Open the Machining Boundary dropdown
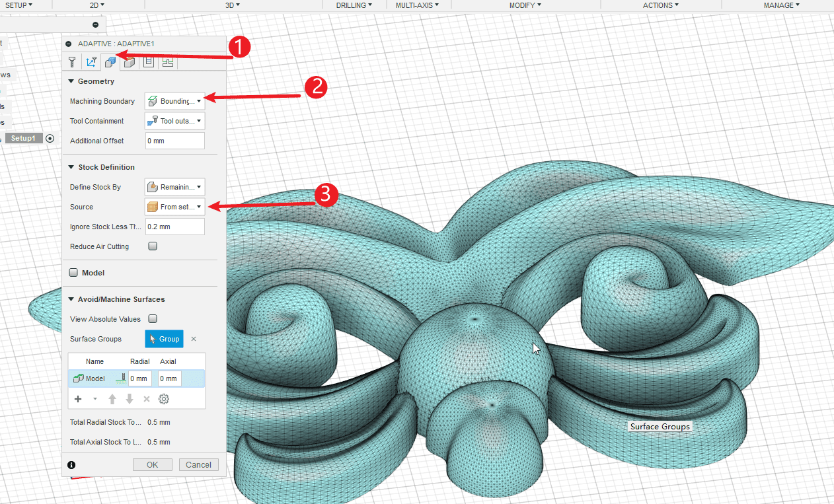The width and height of the screenshot is (834, 504). point(174,101)
